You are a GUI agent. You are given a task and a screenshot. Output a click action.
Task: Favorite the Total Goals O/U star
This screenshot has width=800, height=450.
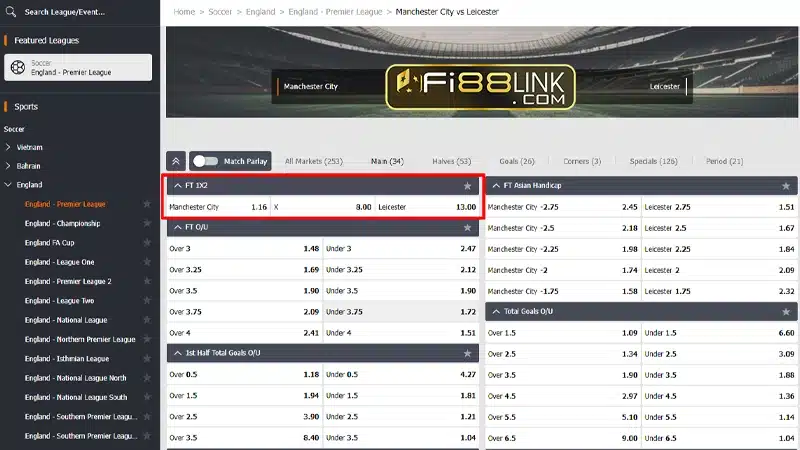click(x=786, y=312)
